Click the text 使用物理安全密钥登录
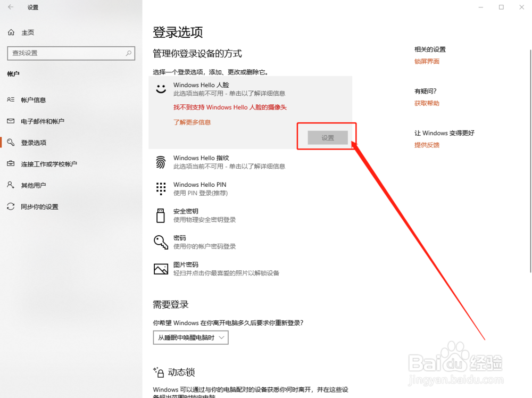Viewport: 532px width, 398px height. [205, 220]
